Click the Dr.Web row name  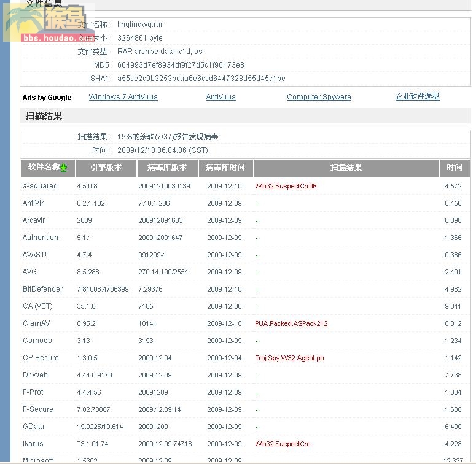(x=35, y=375)
